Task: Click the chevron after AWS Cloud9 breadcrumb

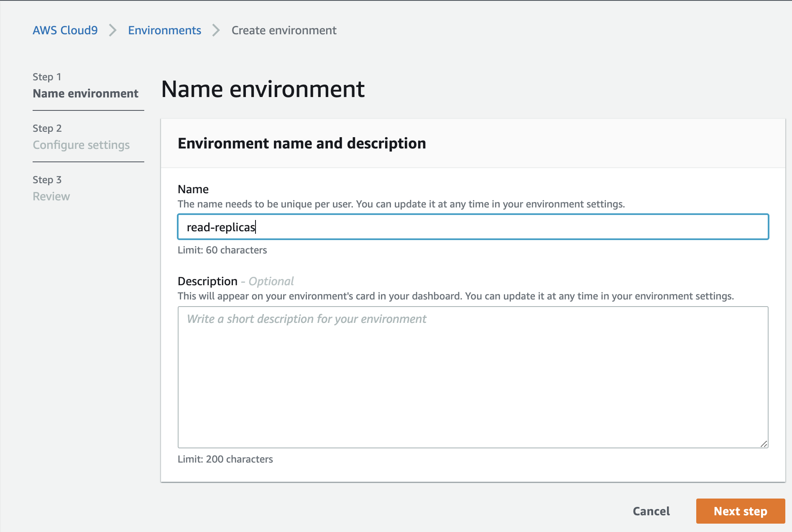Action: coord(112,30)
